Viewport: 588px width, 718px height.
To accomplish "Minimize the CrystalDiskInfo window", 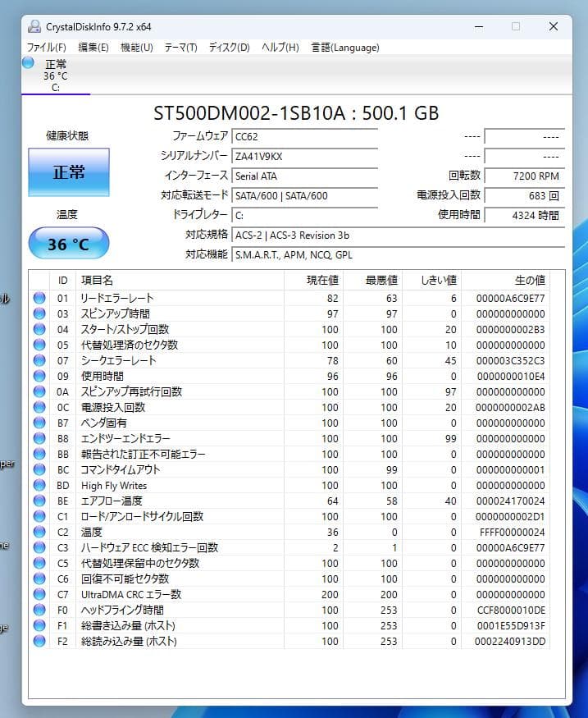I will [479, 26].
